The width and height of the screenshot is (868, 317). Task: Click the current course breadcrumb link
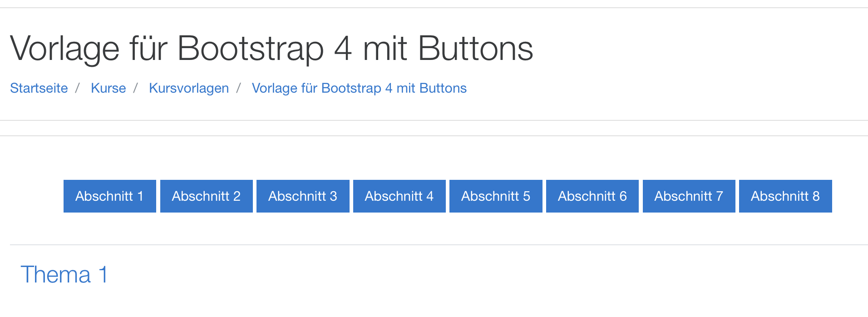(x=359, y=88)
